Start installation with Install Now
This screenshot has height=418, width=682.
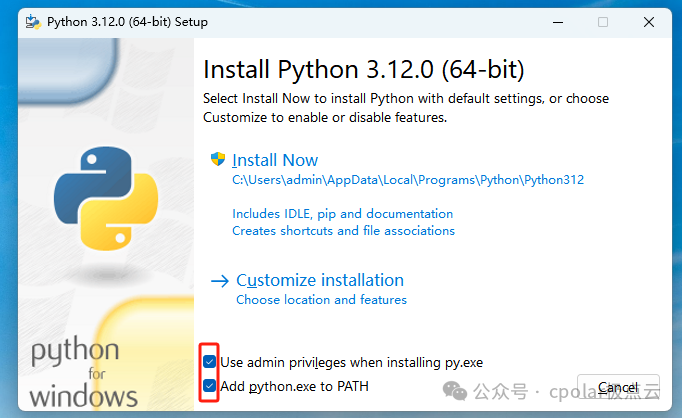click(x=275, y=160)
